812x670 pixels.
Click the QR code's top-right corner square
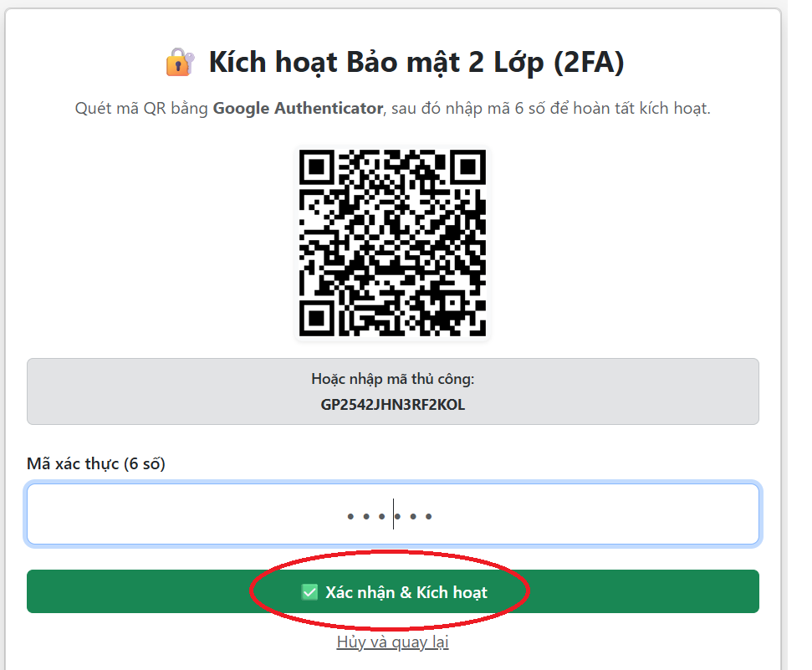tap(468, 166)
